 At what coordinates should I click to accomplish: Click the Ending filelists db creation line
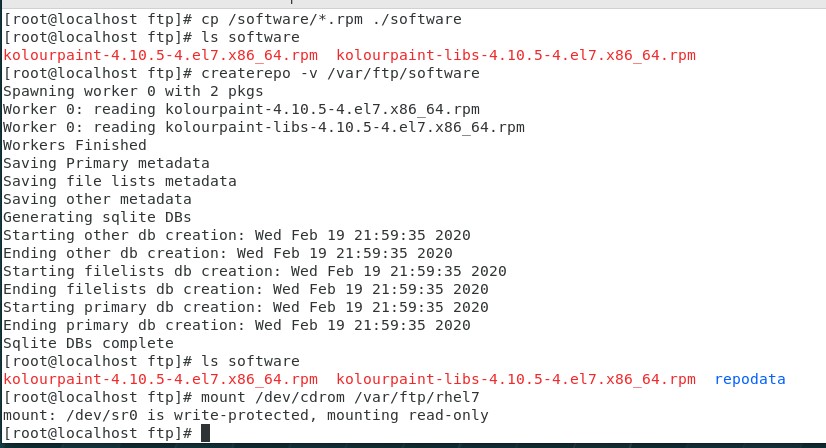[246, 289]
